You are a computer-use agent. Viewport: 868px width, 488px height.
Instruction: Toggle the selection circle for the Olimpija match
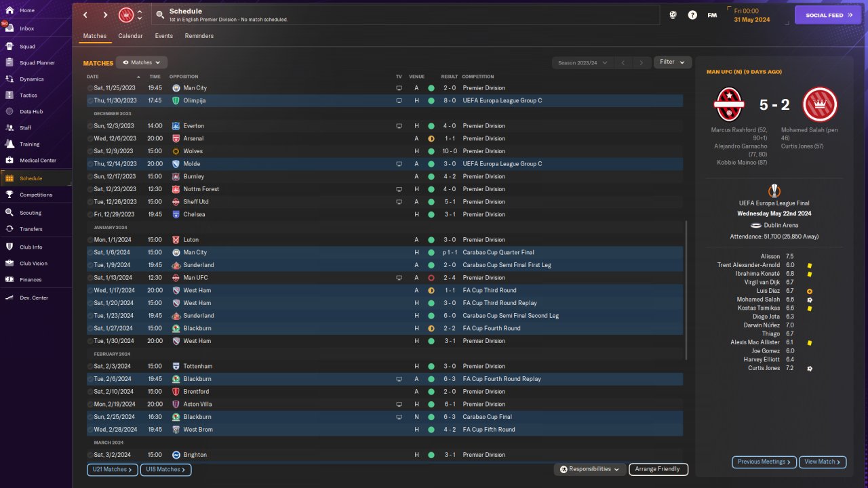pyautogui.click(x=90, y=100)
